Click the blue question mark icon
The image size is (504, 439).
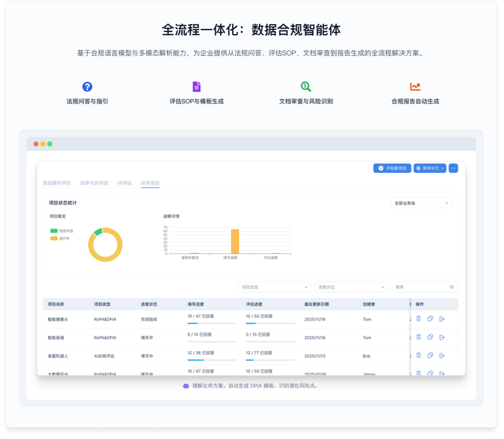[x=87, y=87]
